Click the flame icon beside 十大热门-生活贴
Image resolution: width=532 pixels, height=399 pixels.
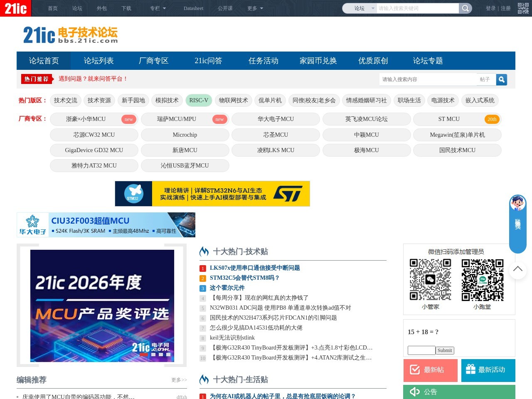click(204, 379)
